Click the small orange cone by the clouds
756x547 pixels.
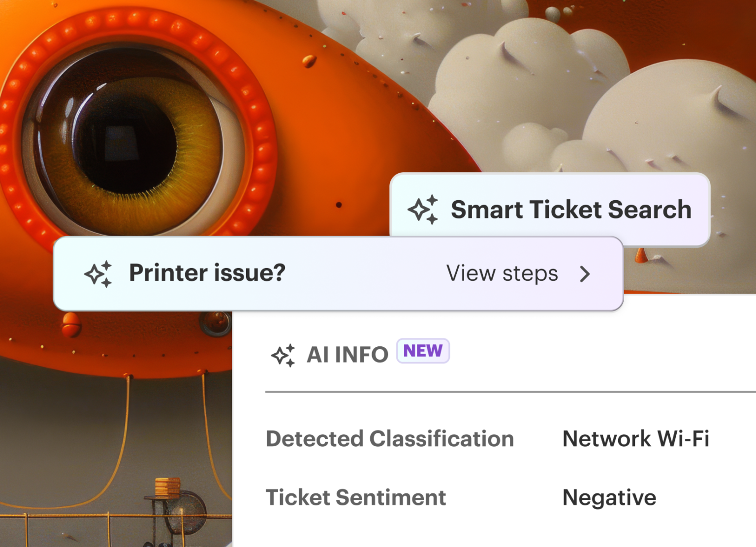coord(641,255)
